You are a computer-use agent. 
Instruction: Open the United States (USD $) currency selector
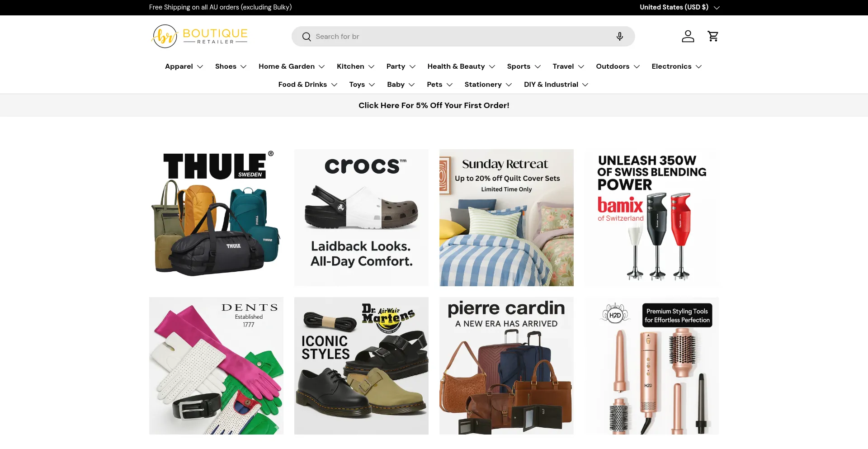coord(679,7)
